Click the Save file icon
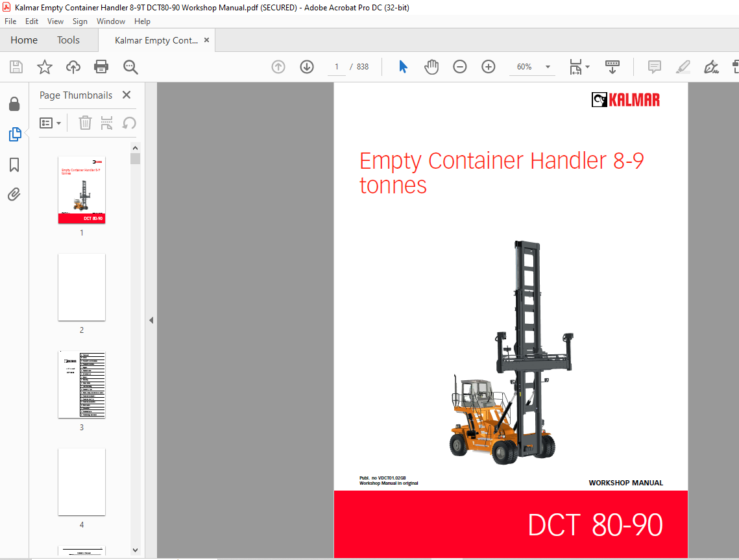The width and height of the screenshot is (739, 560). tap(16, 67)
